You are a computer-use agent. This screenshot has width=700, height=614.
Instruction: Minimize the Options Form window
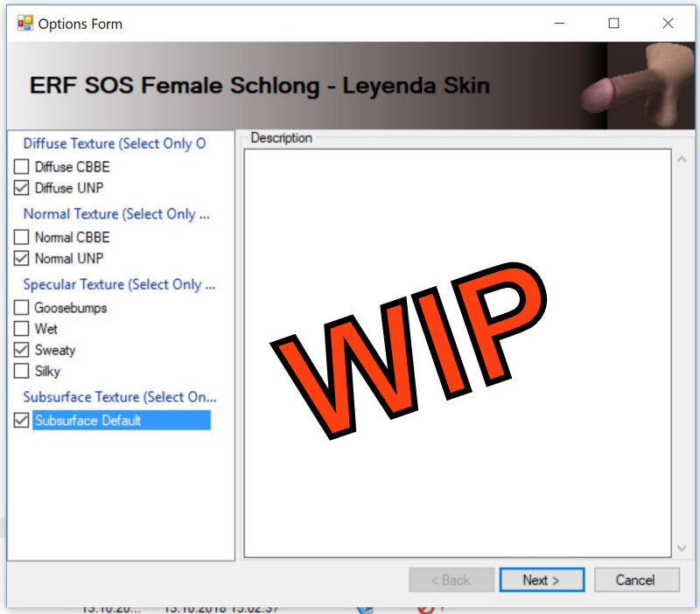559,24
